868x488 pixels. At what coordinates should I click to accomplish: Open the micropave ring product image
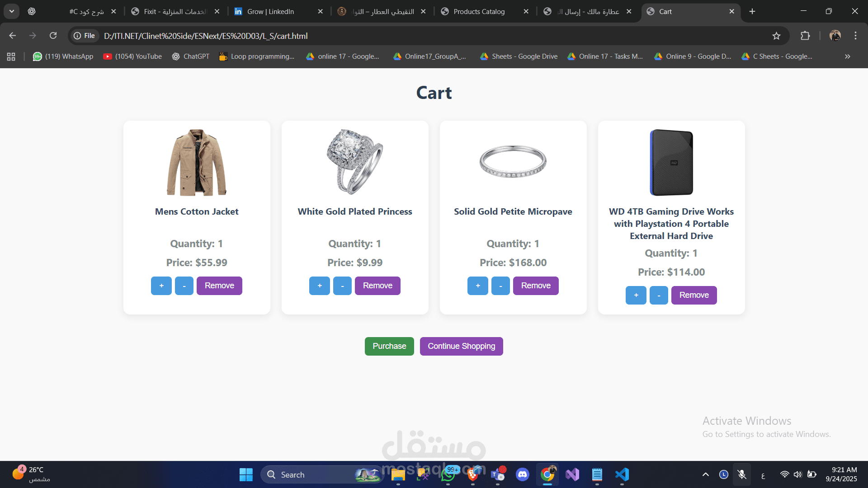(x=513, y=162)
